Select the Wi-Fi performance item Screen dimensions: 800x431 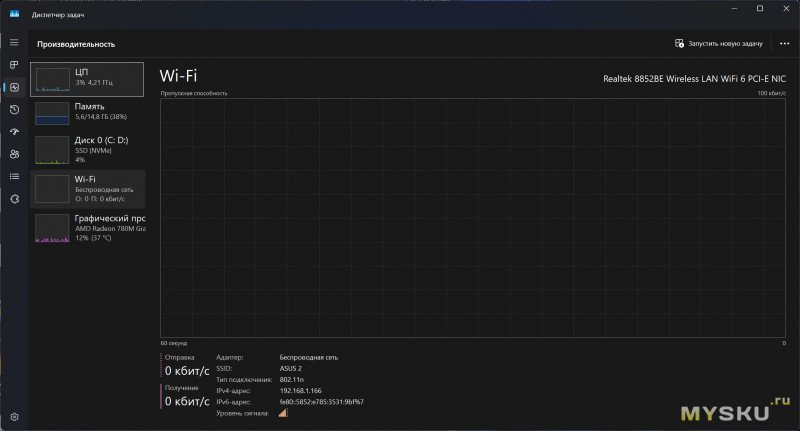(87, 188)
